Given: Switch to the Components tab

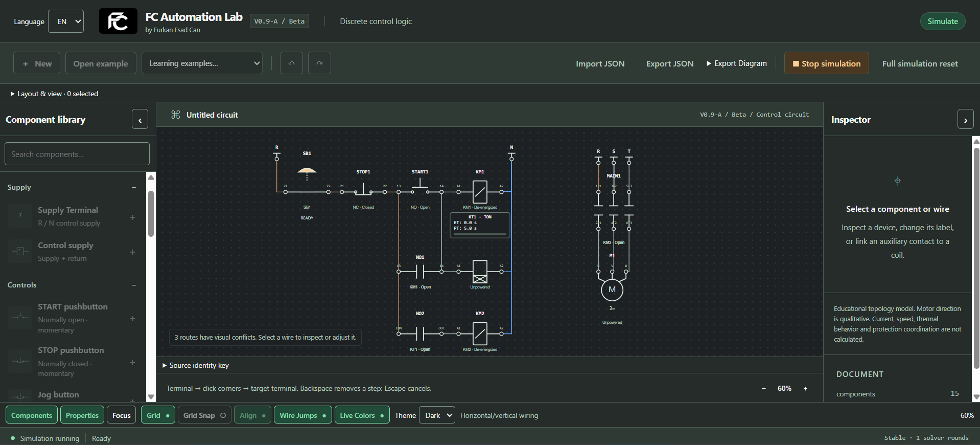Looking at the screenshot, I should click(32, 415).
